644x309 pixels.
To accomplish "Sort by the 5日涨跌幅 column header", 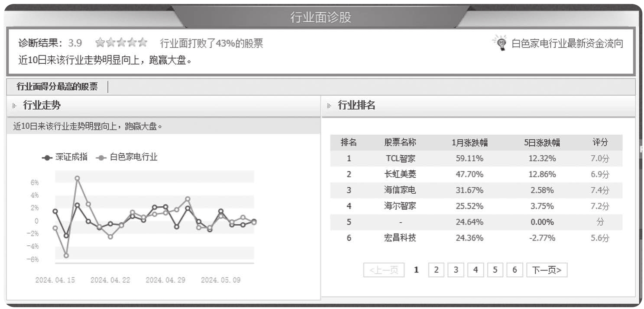I will [542, 142].
